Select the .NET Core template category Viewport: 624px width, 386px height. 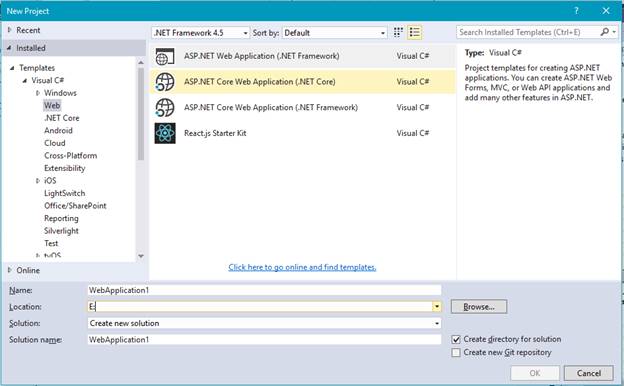point(62,118)
